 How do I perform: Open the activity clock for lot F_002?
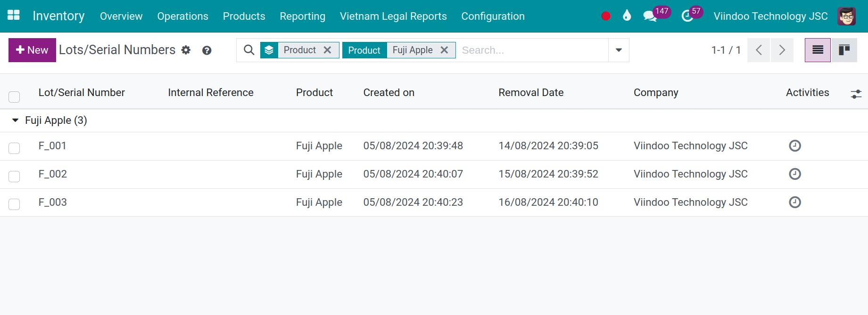click(x=795, y=174)
